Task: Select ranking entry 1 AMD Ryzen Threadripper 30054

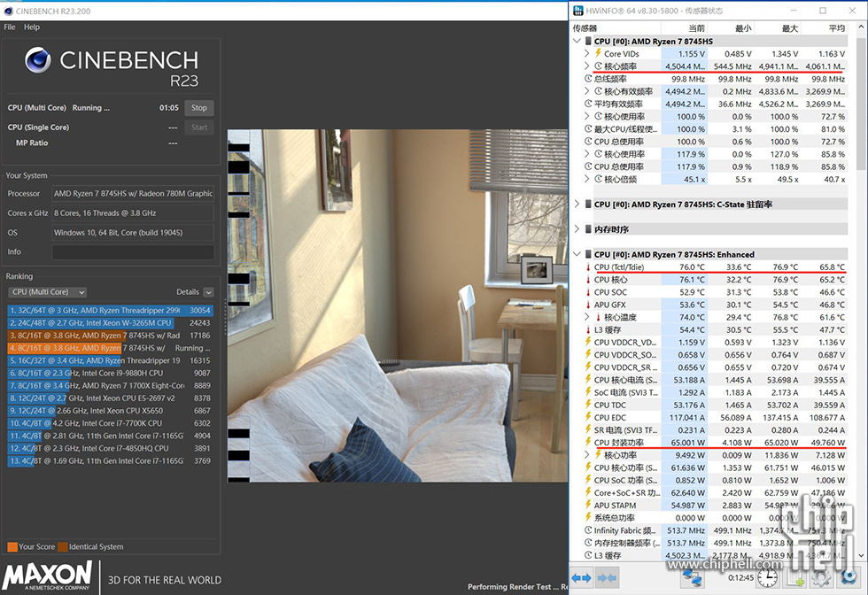Action: pyautogui.click(x=110, y=310)
